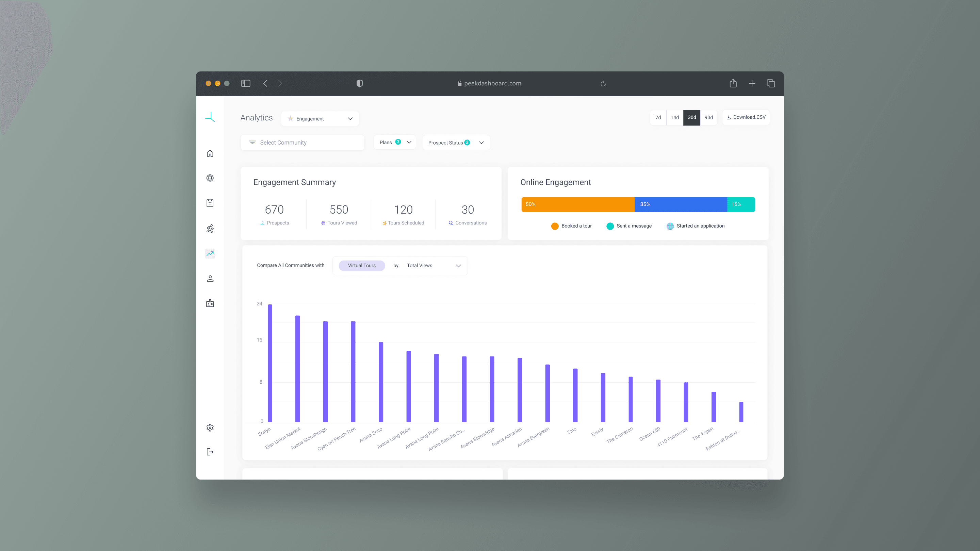
Task: Click the orange Booked a tour swatch
Action: click(x=555, y=226)
